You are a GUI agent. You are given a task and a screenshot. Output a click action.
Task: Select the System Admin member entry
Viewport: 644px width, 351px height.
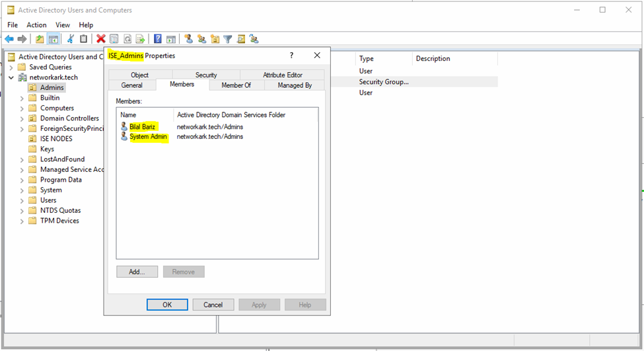(148, 137)
